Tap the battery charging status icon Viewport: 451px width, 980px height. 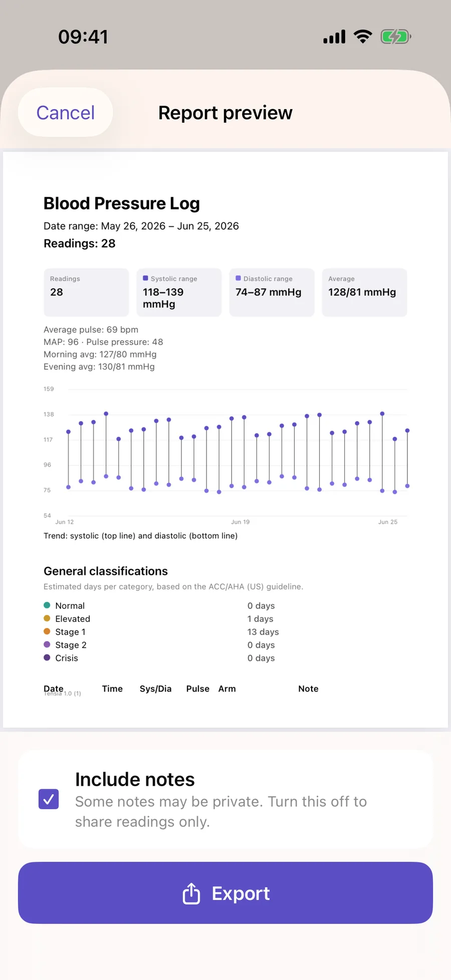point(396,37)
